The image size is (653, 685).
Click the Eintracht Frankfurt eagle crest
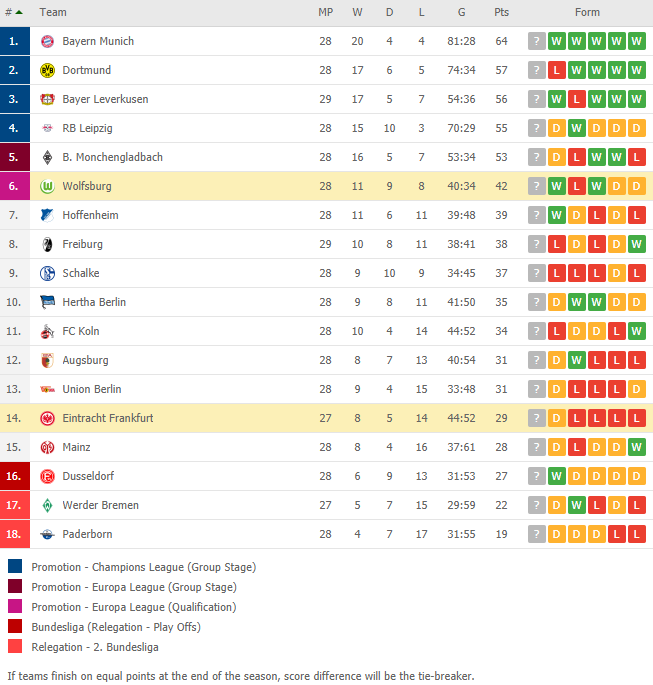click(47, 419)
